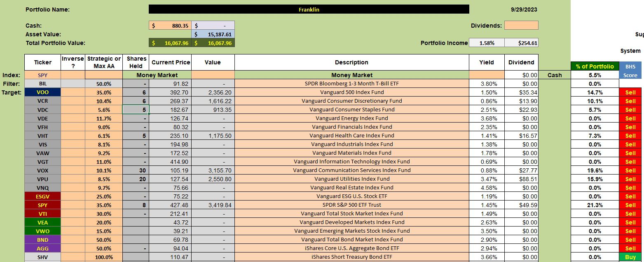Select the SHV ticker cell
The image size is (644, 262).
(43, 257)
